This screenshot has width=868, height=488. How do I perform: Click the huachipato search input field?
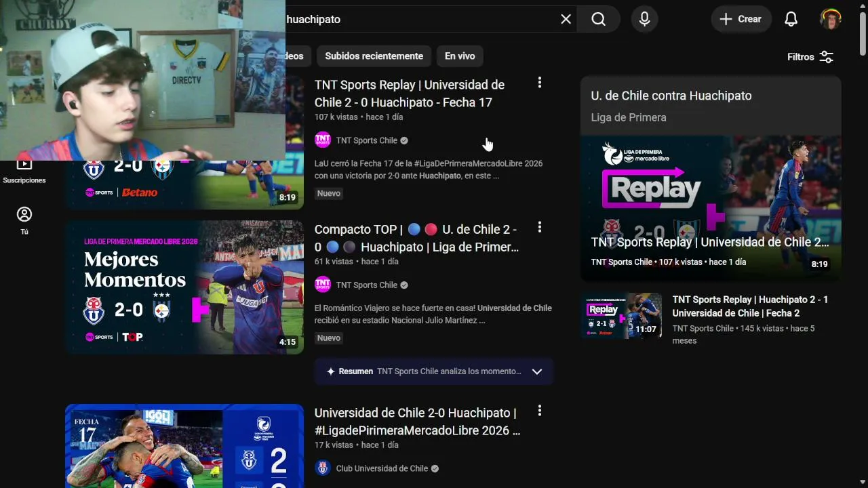click(x=420, y=19)
